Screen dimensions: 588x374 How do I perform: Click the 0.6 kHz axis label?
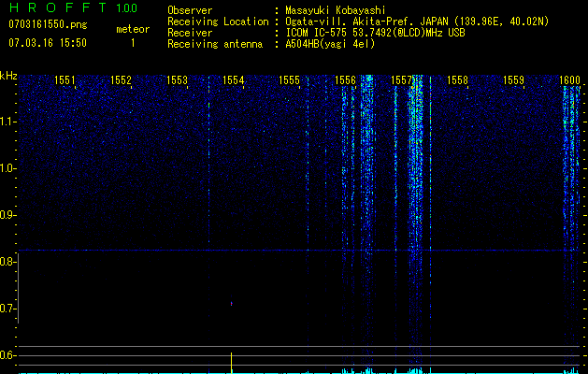[x=7, y=355]
